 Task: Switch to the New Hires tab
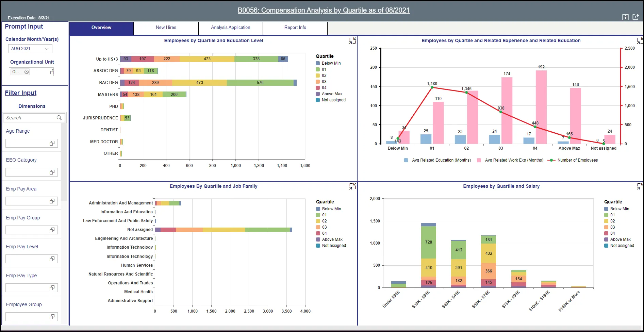coord(166,28)
